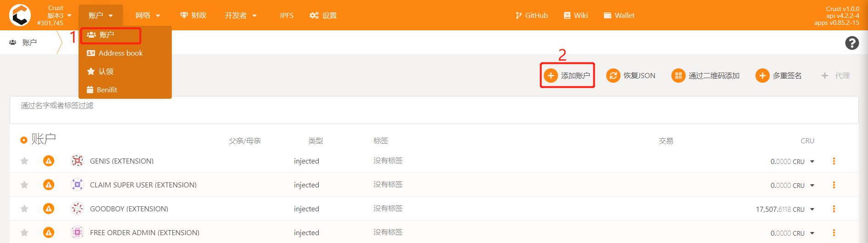Toggle favorite star for GENIS account

[24, 161]
